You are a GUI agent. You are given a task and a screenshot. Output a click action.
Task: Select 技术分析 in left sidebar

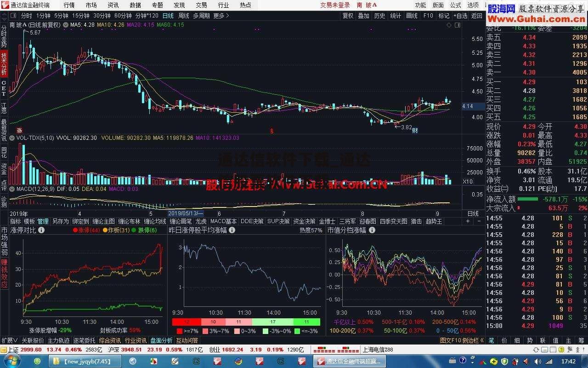pyautogui.click(x=4, y=63)
